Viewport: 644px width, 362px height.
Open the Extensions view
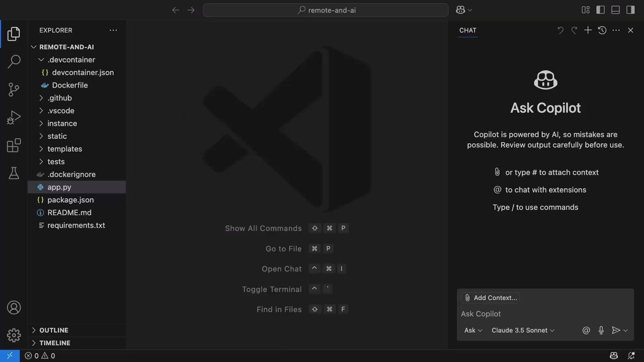click(x=14, y=145)
